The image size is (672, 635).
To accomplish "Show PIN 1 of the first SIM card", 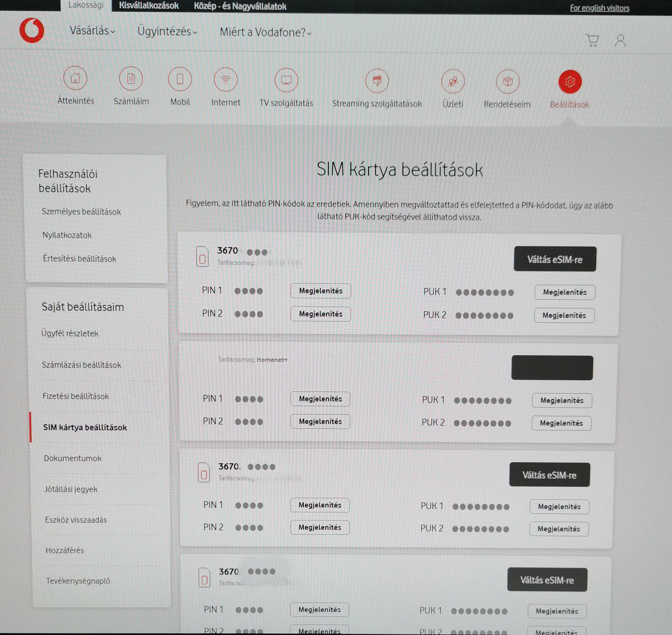I will (321, 291).
